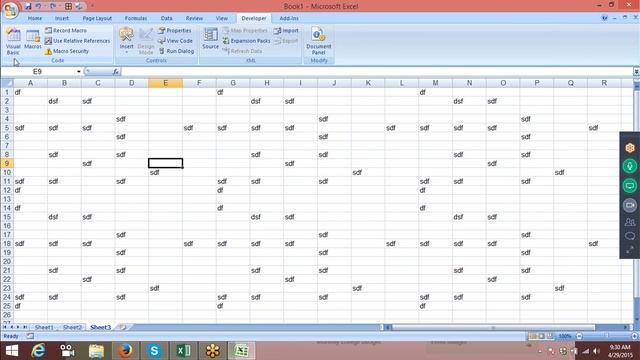
Task: Open the Document Panel
Action: [x=318, y=41]
